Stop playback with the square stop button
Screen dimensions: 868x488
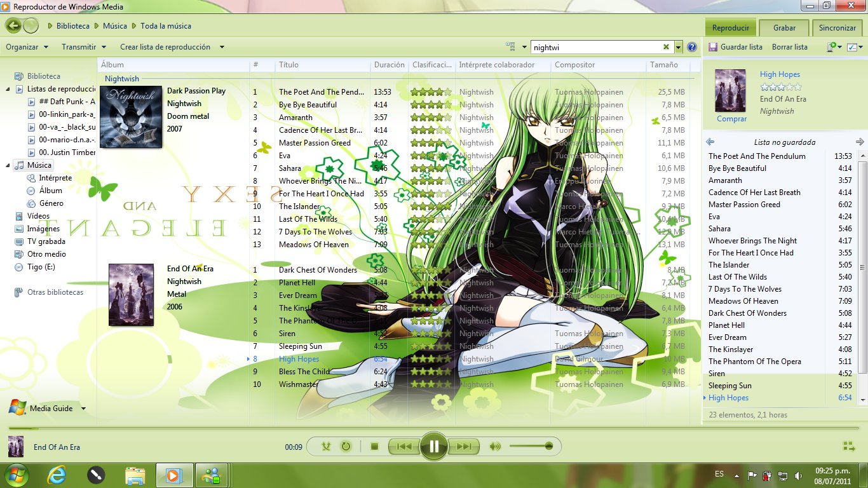point(374,447)
